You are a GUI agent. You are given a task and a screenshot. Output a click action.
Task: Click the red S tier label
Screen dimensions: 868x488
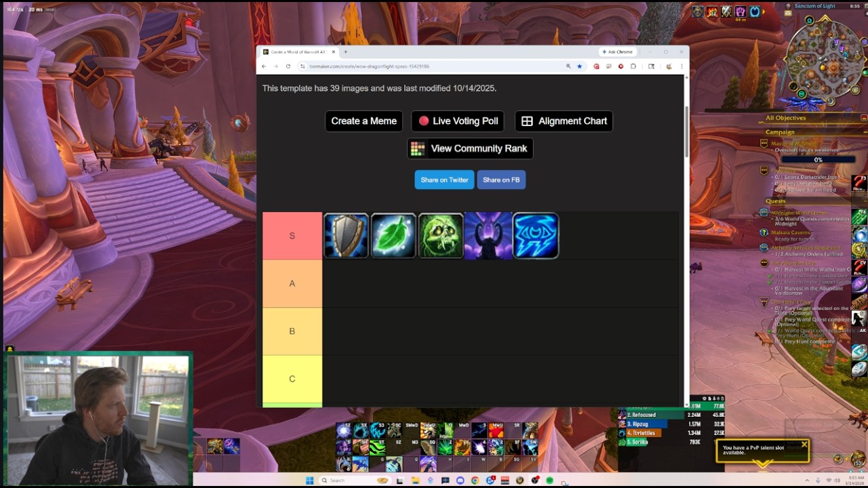[292, 236]
